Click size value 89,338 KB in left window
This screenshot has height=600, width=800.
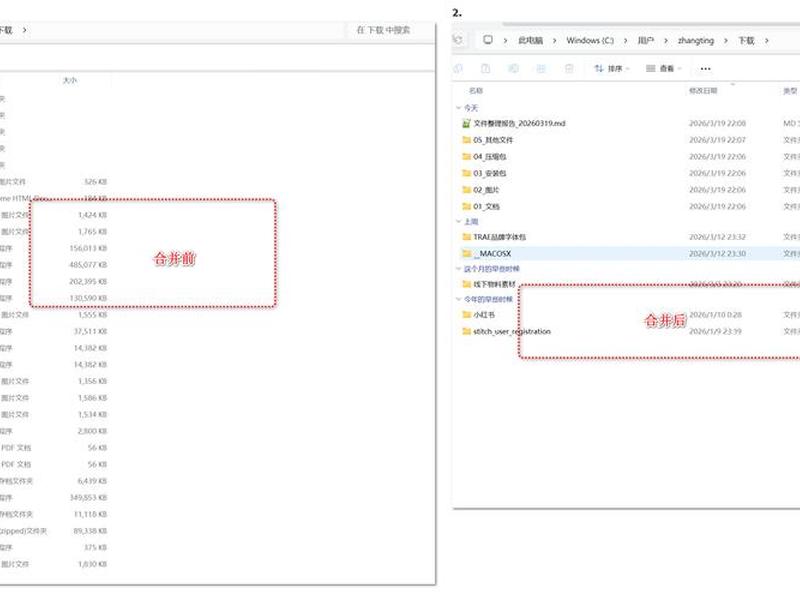90,531
